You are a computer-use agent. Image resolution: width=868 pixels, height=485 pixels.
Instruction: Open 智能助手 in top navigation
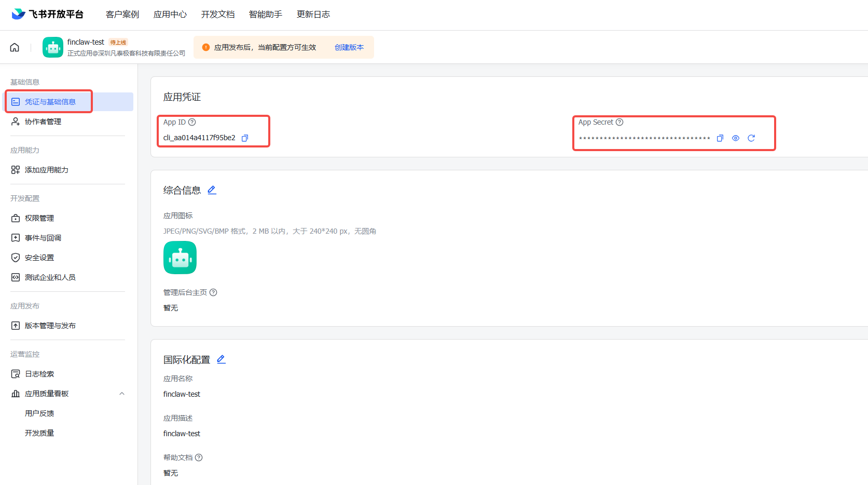click(266, 15)
